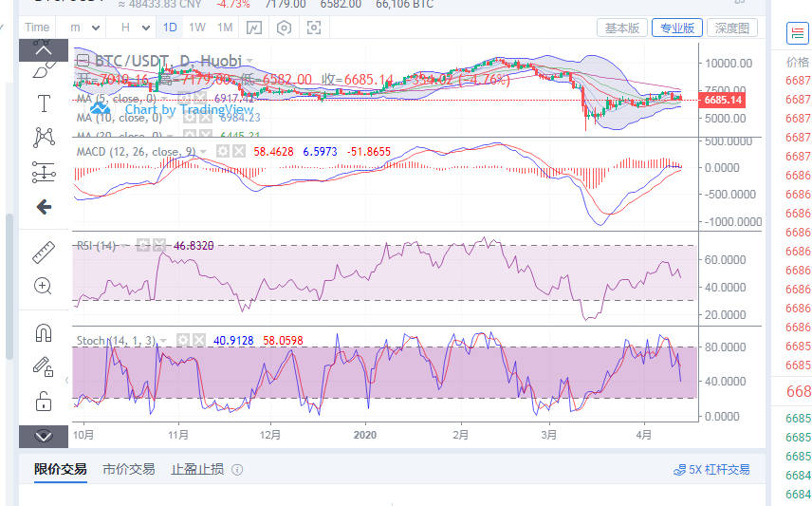Select the 市价交易 market order tab

pos(128,469)
